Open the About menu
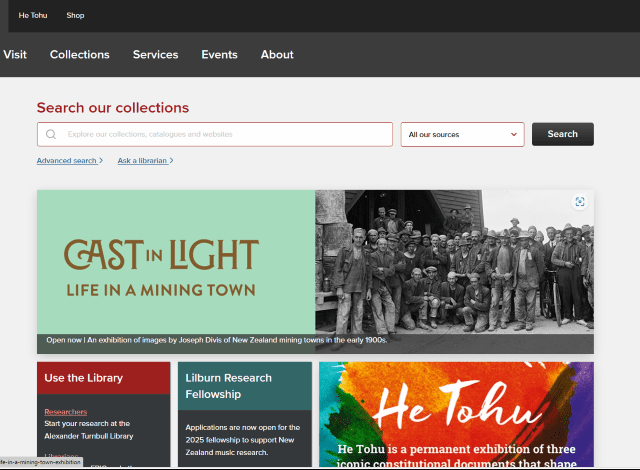Image resolution: width=640 pixels, height=470 pixels. [277, 54]
